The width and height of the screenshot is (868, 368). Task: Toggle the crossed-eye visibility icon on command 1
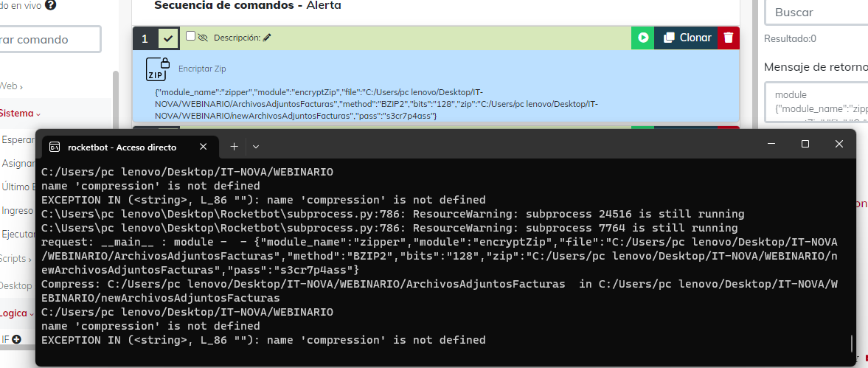[203, 37]
